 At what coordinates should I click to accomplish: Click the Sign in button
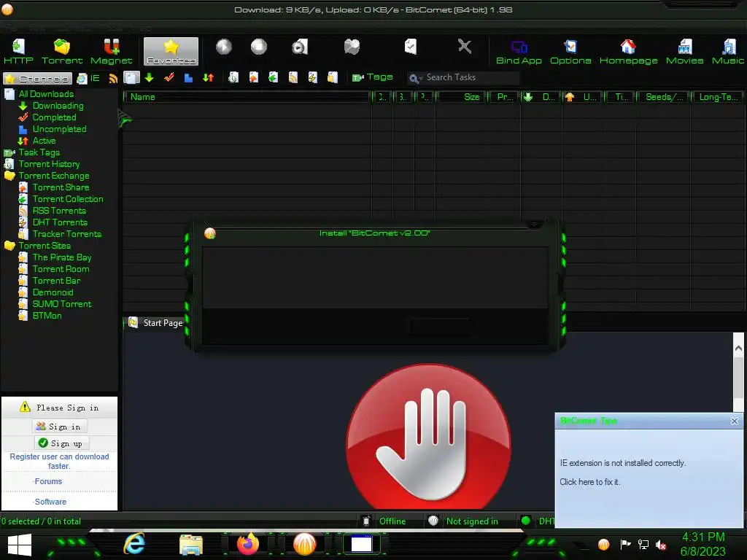coord(60,427)
